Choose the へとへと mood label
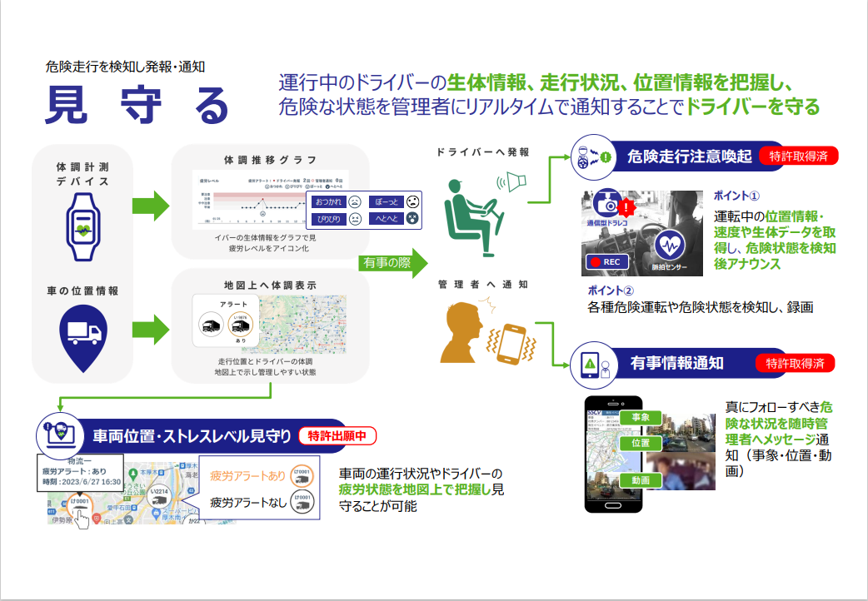The height and width of the screenshot is (601, 868). tap(386, 219)
